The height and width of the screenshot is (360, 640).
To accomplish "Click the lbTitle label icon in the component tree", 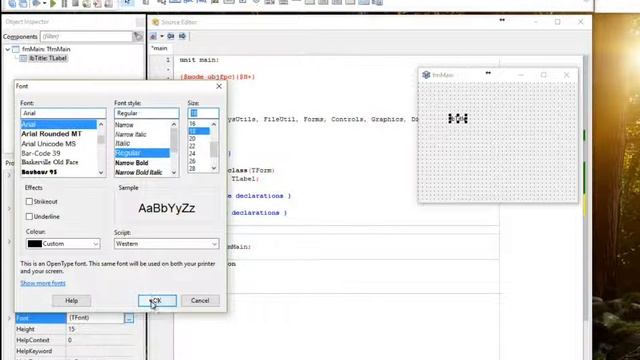I will coord(23,58).
